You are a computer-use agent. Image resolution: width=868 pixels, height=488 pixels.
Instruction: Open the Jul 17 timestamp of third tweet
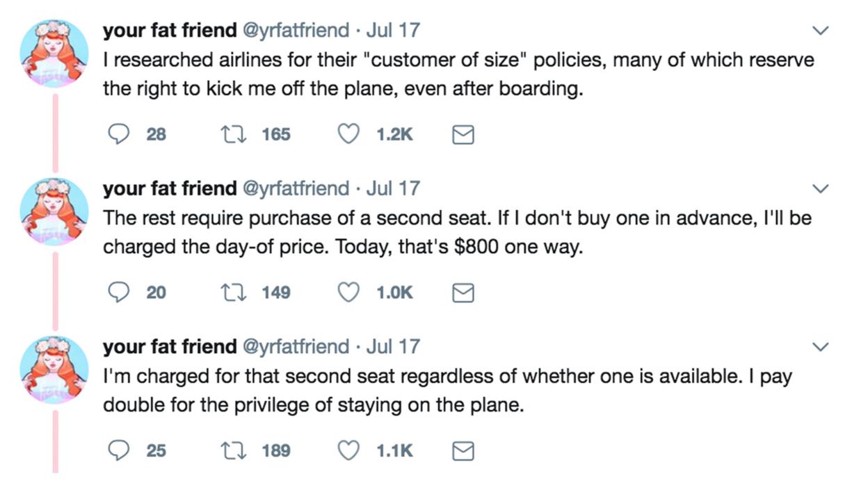pos(393,345)
